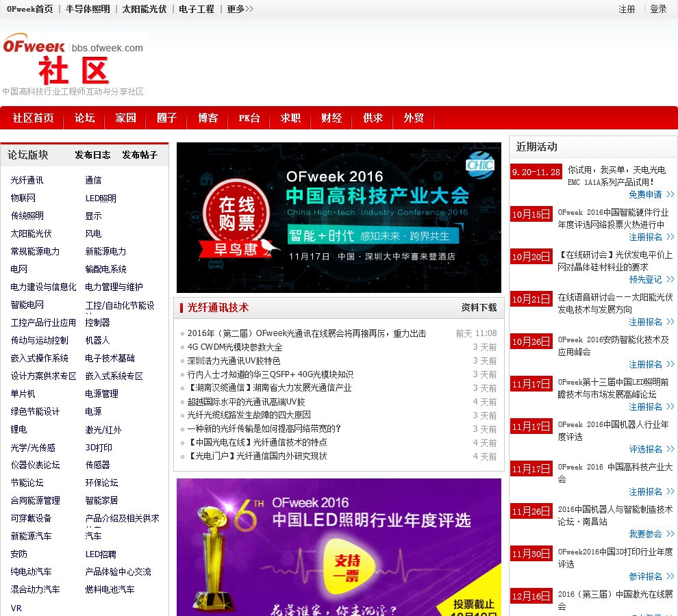Open the 光纤通讯技术 section heading
The height and width of the screenshot is (616, 678).
click(218, 308)
